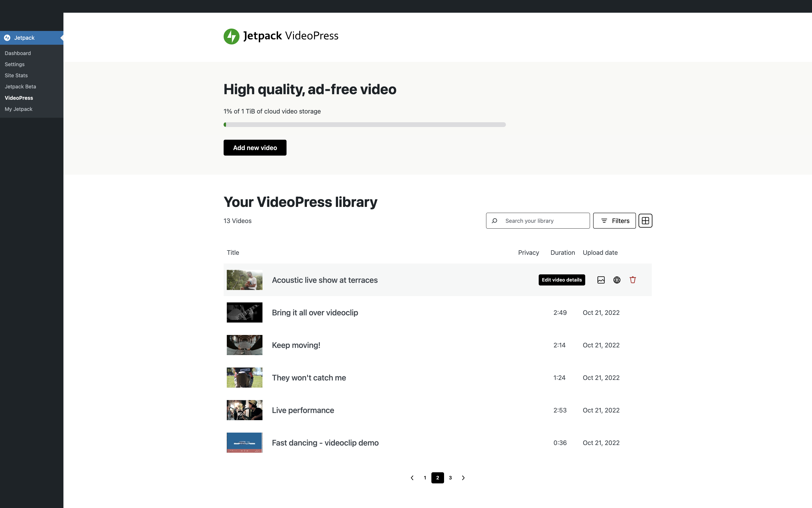Open the Bring it all over videoclip thumbnail
812x508 pixels.
pos(244,312)
